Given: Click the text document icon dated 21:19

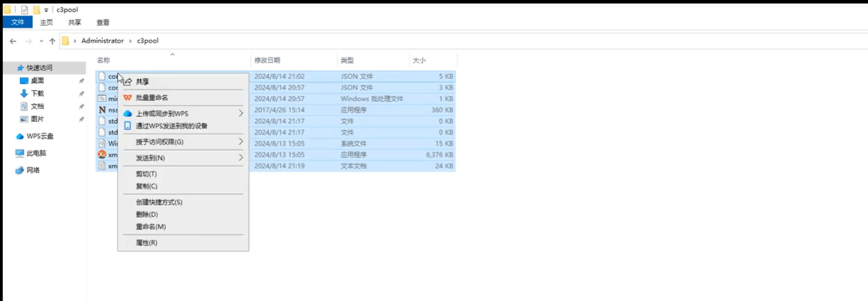Looking at the screenshot, I should pyautogui.click(x=102, y=166).
